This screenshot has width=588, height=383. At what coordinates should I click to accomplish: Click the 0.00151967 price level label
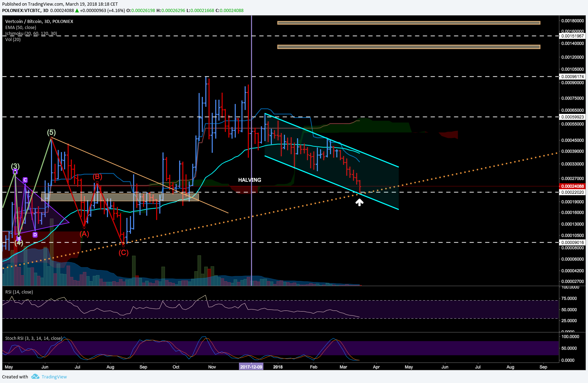[x=572, y=36]
